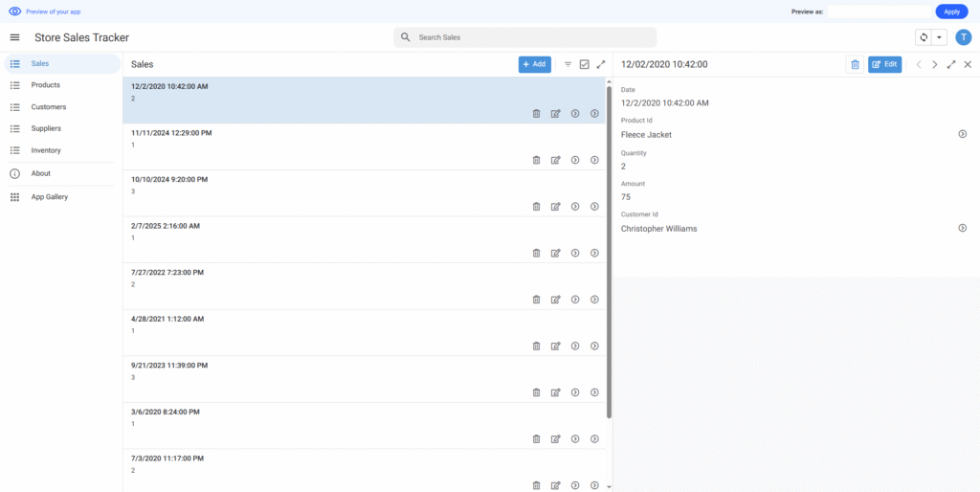980x492 pixels.
Task: Open dropdown arrow next to sync button
Action: click(x=939, y=37)
